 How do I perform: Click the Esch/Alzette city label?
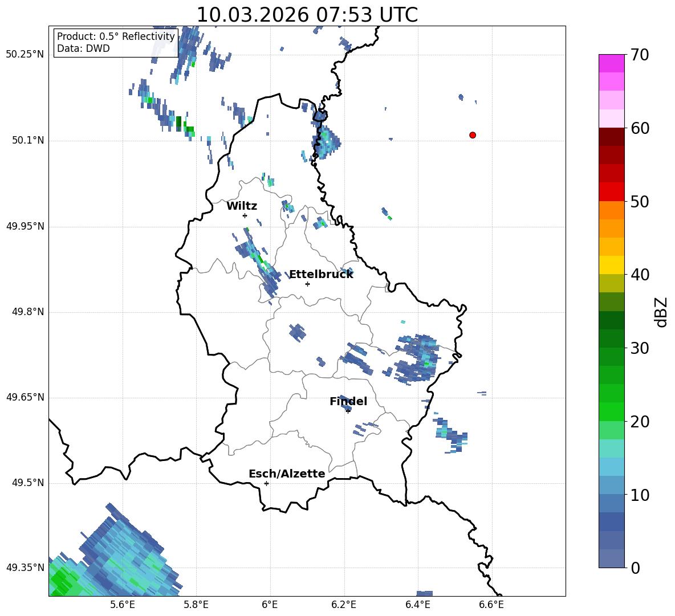coord(287,474)
